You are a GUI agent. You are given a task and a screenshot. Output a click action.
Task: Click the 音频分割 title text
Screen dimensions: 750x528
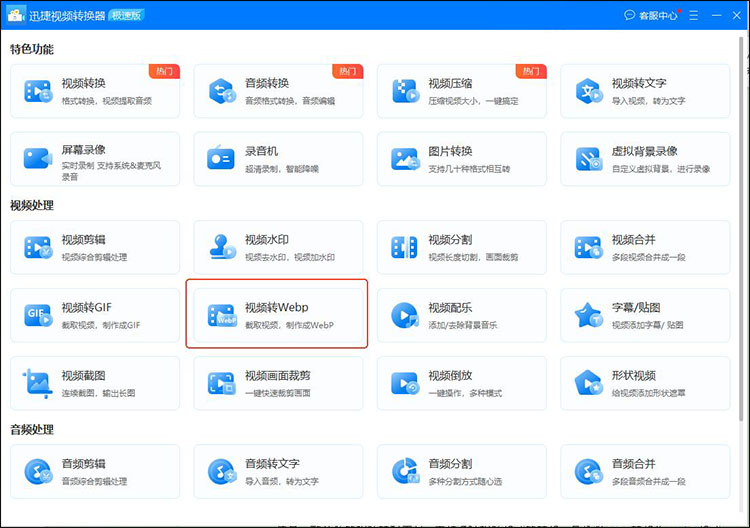click(x=450, y=464)
